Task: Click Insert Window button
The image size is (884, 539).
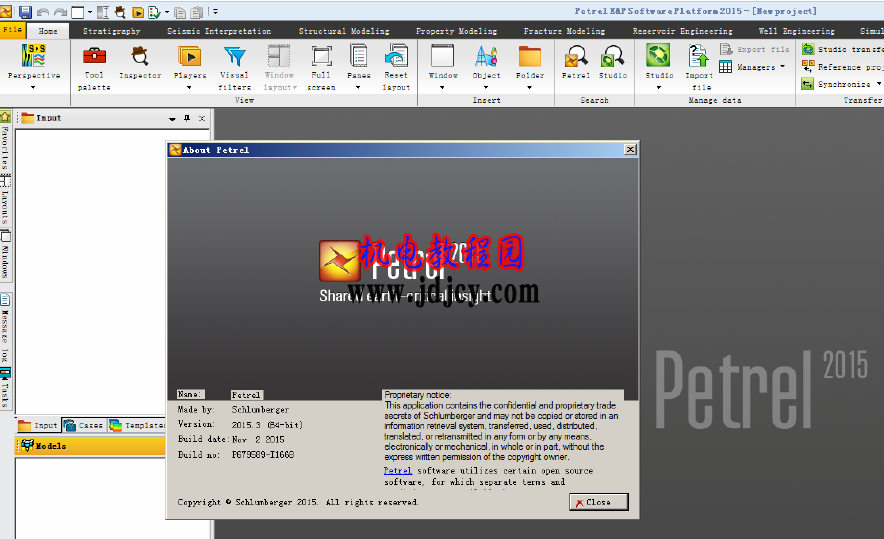Action: tap(443, 63)
